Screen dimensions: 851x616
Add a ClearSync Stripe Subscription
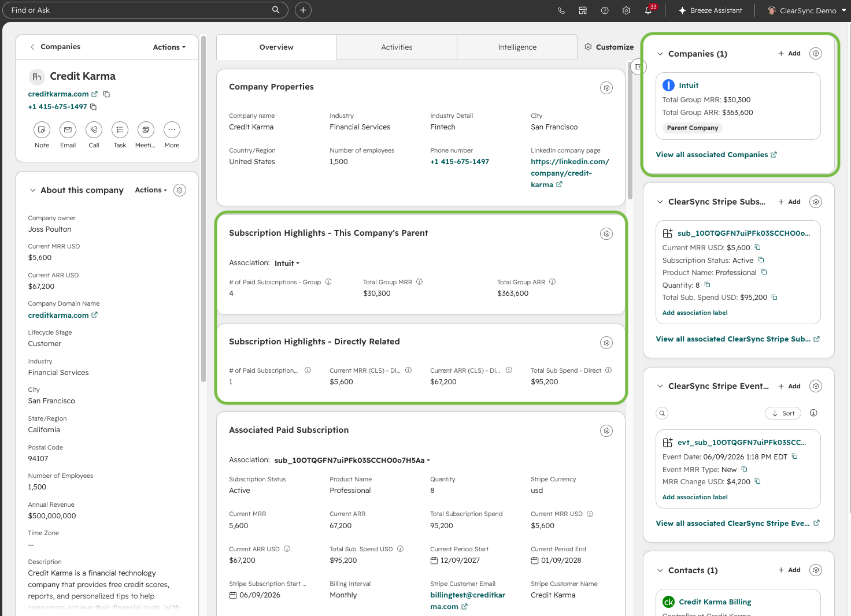789,202
